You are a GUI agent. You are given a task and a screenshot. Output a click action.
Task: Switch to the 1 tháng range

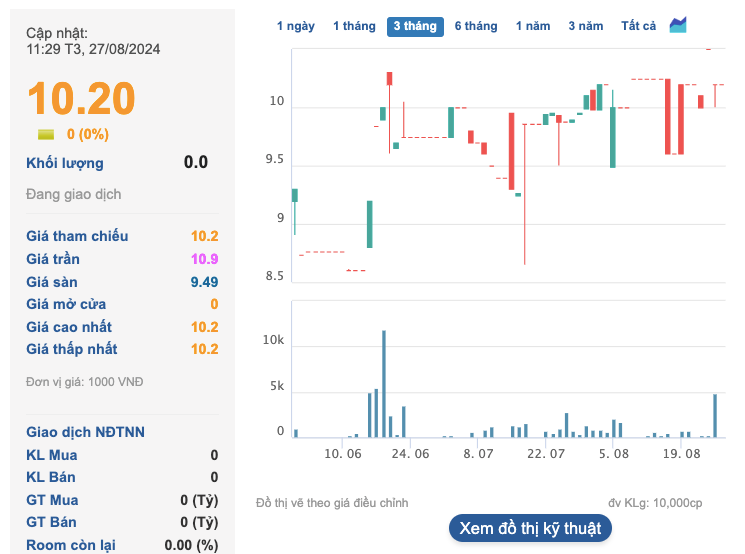tap(354, 26)
